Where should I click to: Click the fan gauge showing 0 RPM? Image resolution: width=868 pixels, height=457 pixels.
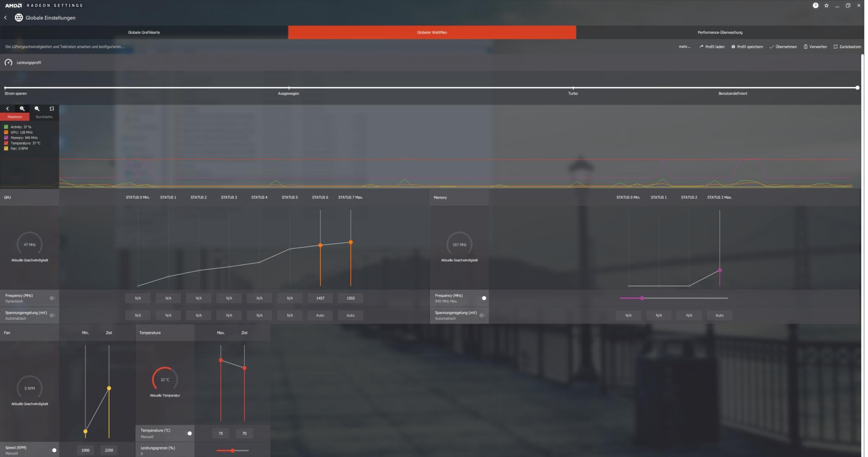coord(30,388)
